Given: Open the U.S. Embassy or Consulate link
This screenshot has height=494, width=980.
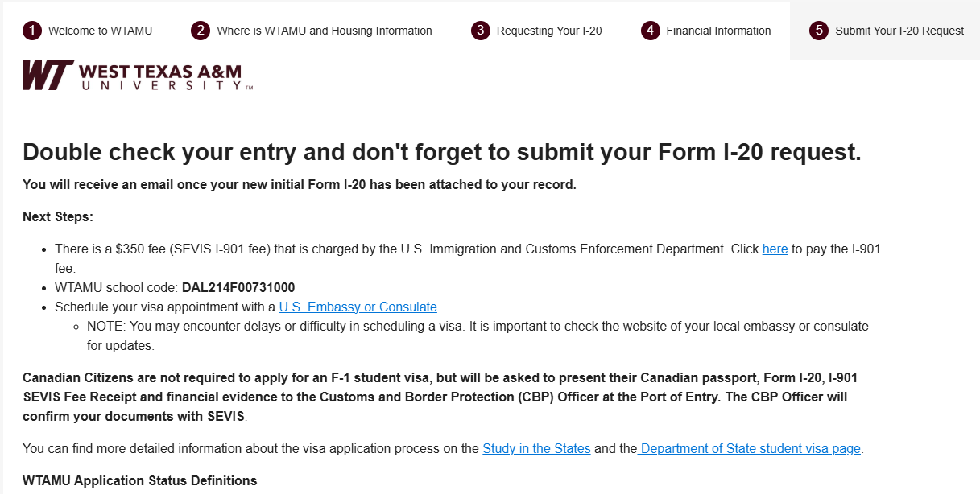Looking at the screenshot, I should point(358,307).
